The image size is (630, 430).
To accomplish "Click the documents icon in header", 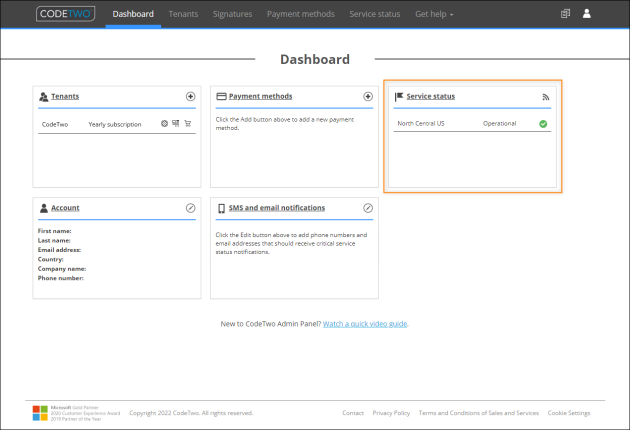I will point(565,14).
